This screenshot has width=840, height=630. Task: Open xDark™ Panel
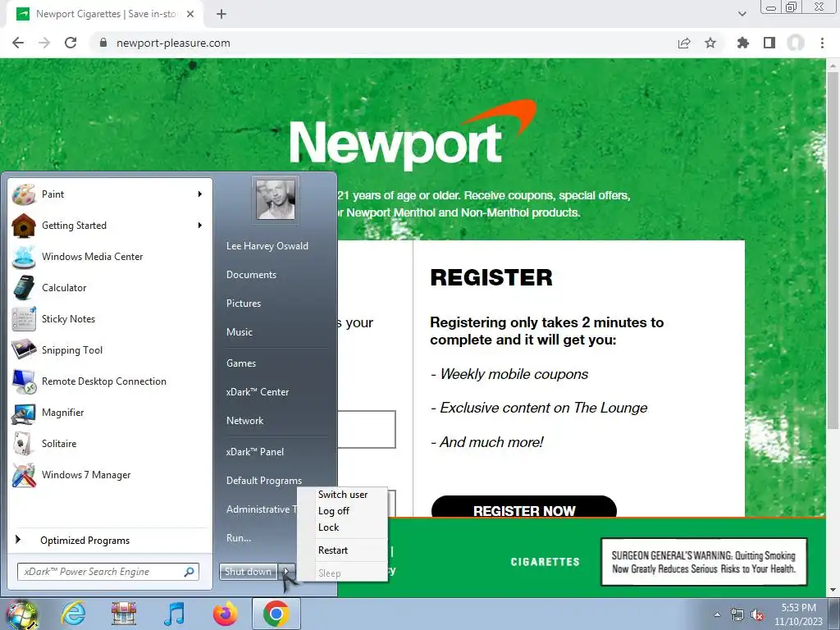pyautogui.click(x=255, y=452)
